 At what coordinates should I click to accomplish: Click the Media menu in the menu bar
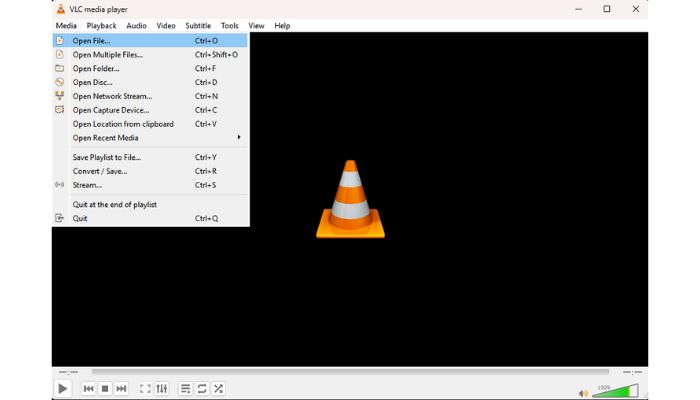66,26
